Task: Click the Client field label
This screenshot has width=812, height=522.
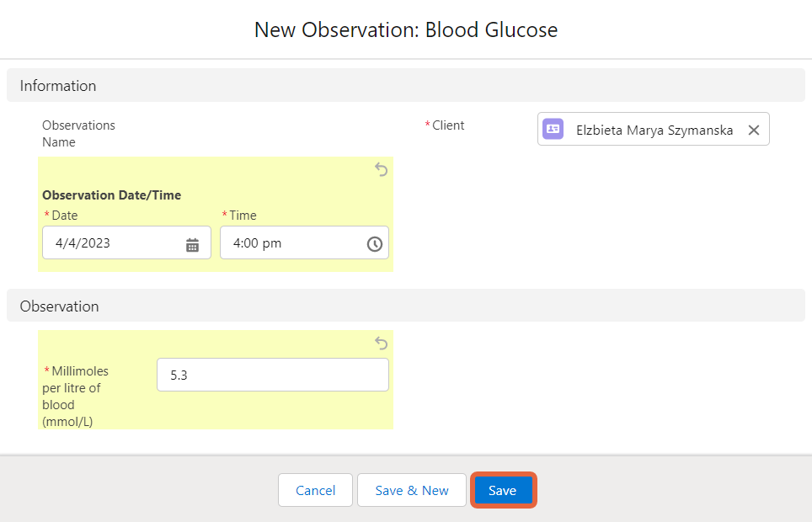Action: coord(448,125)
